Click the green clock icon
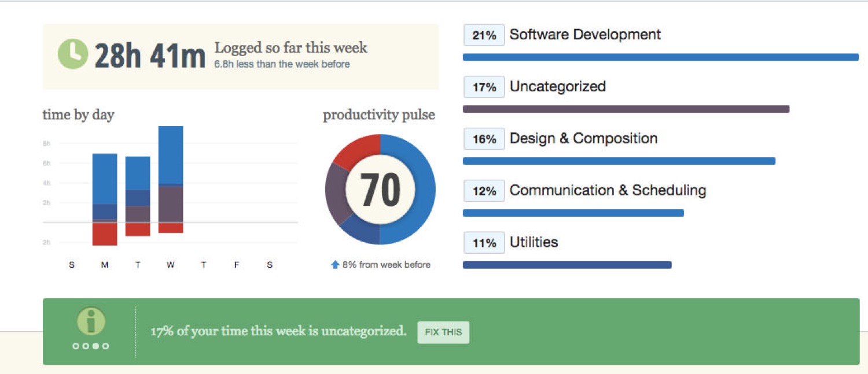 coord(73,54)
